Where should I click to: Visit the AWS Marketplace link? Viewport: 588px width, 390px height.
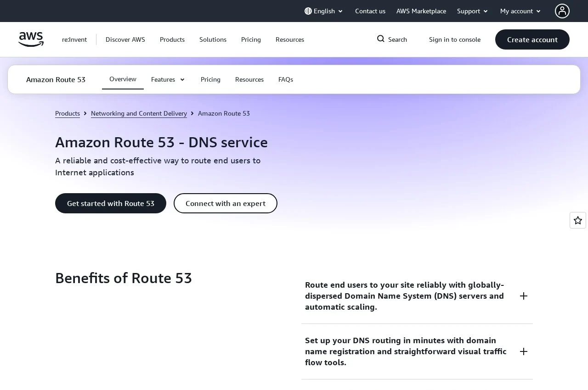coord(421,11)
